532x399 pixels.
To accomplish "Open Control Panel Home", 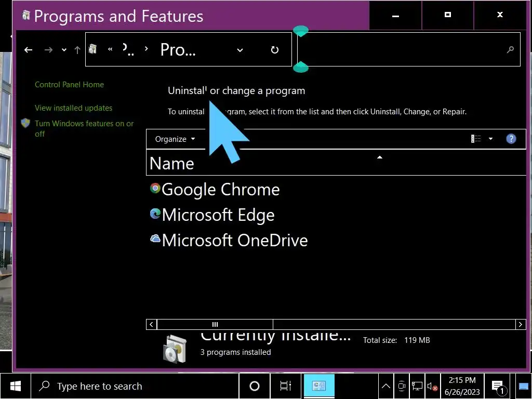I will pyautogui.click(x=69, y=85).
